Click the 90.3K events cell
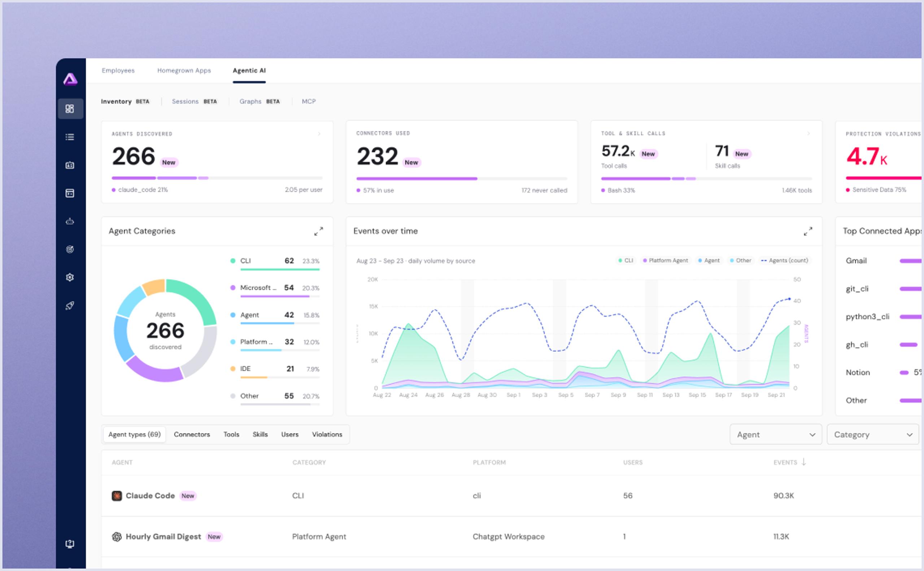Image resolution: width=924 pixels, height=571 pixels. click(784, 496)
